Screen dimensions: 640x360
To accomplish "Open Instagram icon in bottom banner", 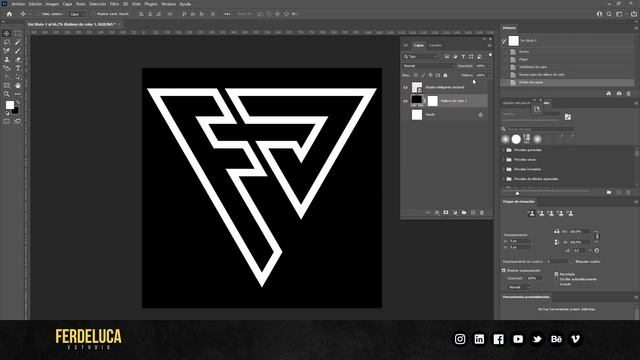I will tap(460, 339).
